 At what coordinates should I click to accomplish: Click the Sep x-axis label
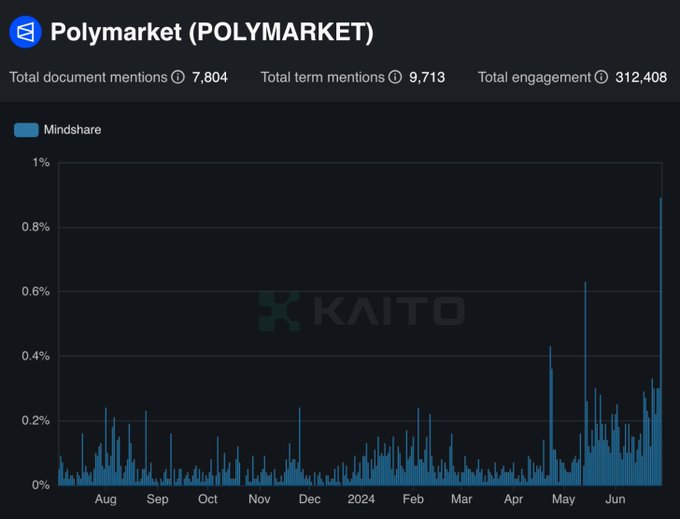point(157,499)
